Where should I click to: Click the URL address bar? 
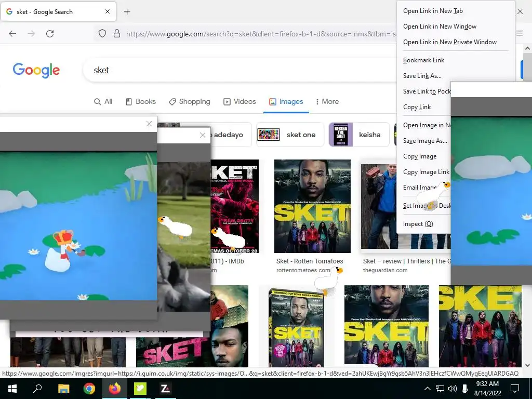click(x=260, y=34)
